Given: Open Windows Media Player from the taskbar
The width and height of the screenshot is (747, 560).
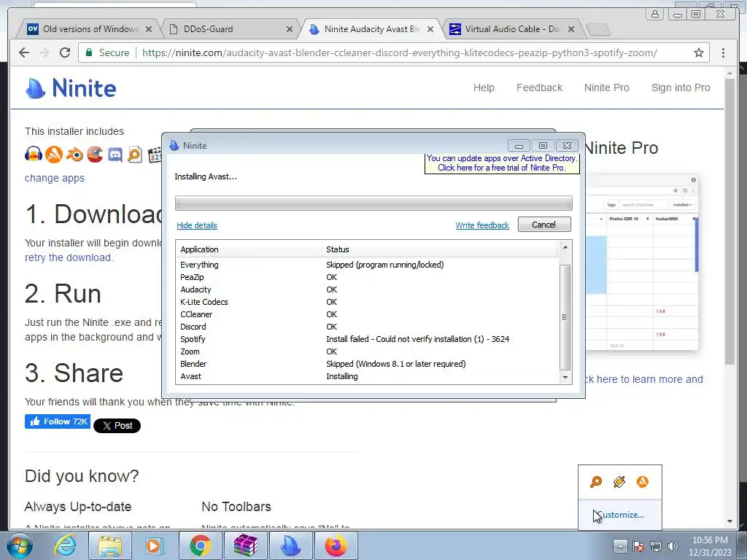Looking at the screenshot, I should coord(154,546).
